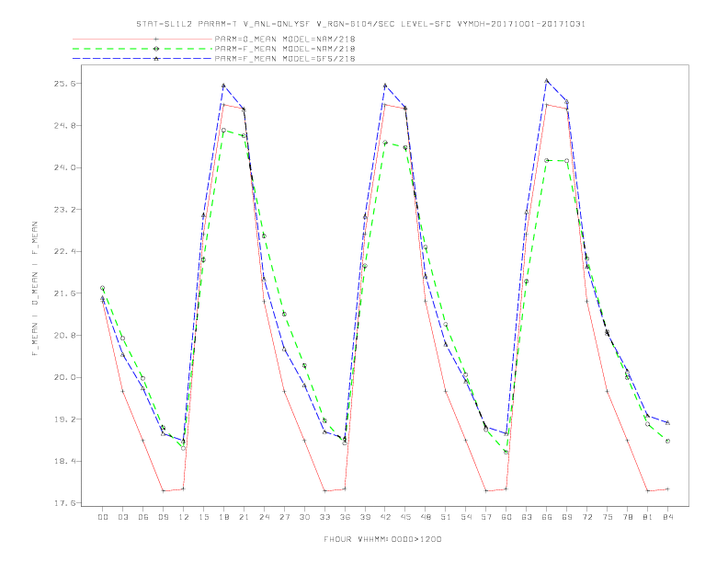This screenshot has height=563, width=728.
Task: Click x-axis hour label 54
Action: (466, 517)
